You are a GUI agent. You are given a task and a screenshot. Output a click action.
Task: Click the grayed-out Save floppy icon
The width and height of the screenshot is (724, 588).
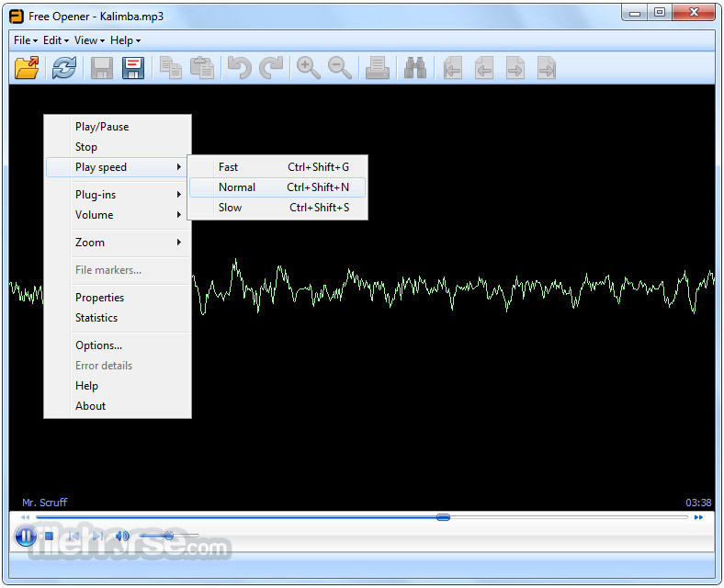(102, 68)
